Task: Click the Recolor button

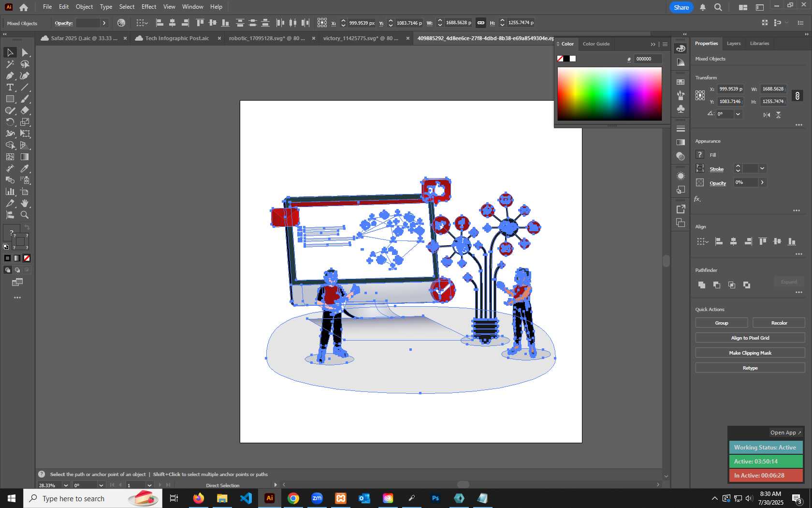Action: coord(779,323)
